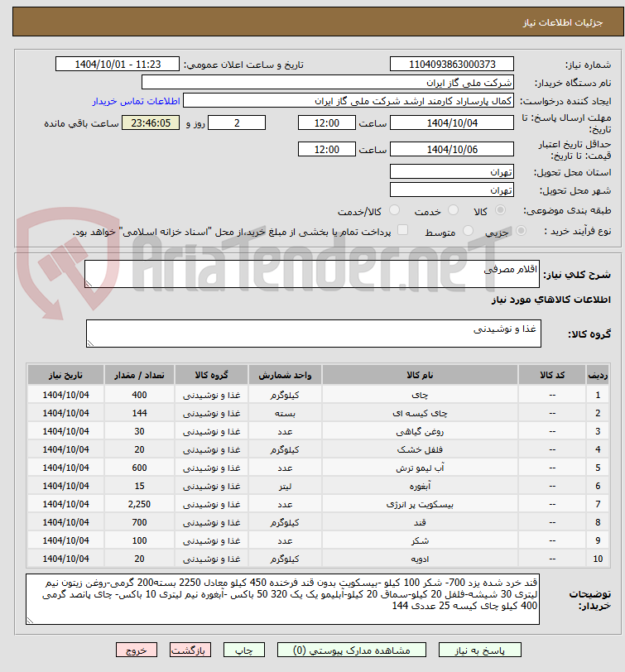Select the ادویه item cell
Viewport: 625px width, 672px height.
[x=420, y=559]
